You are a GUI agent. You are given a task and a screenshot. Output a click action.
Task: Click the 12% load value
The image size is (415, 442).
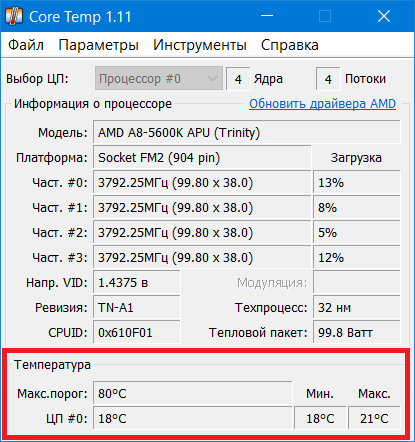(x=357, y=257)
